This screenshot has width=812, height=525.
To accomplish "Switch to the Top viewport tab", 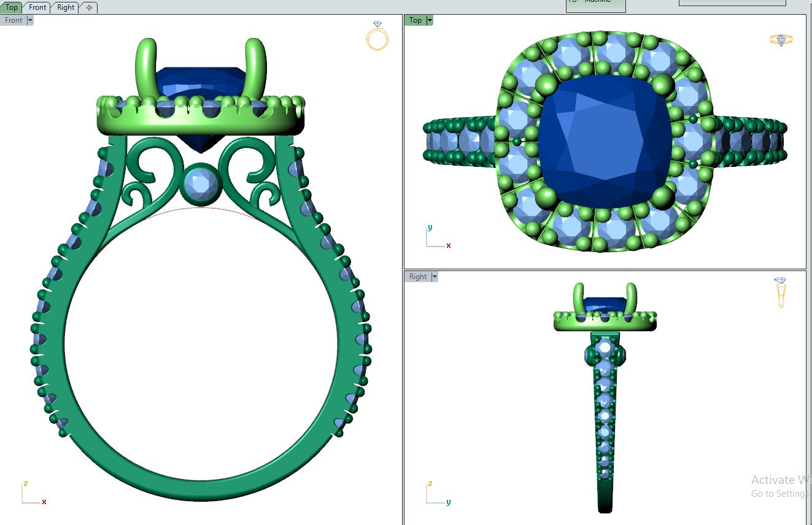I will [12, 7].
